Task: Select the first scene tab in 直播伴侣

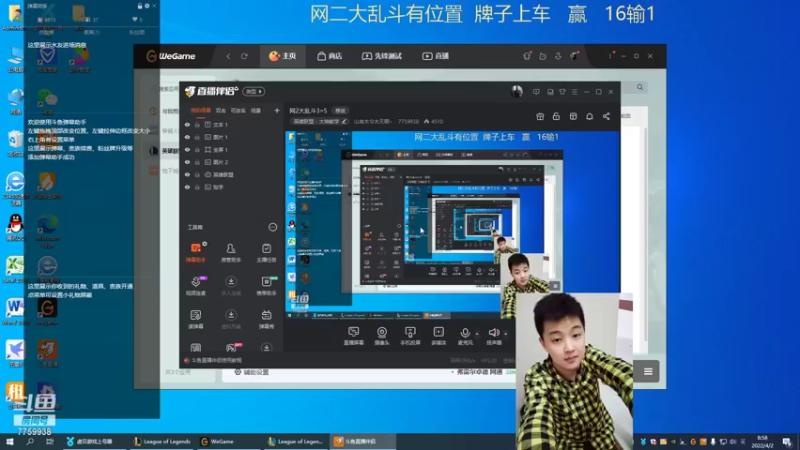Action: (201, 110)
